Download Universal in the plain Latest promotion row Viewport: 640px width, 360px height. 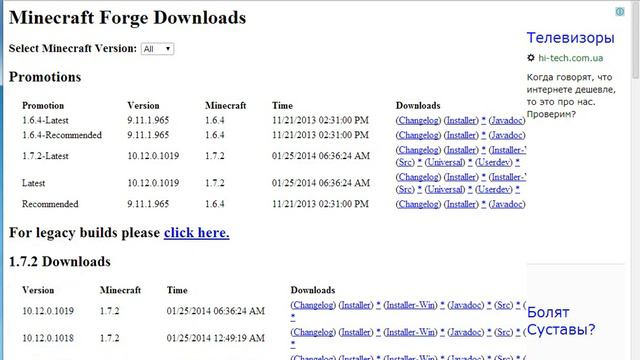pyautogui.click(x=444, y=189)
